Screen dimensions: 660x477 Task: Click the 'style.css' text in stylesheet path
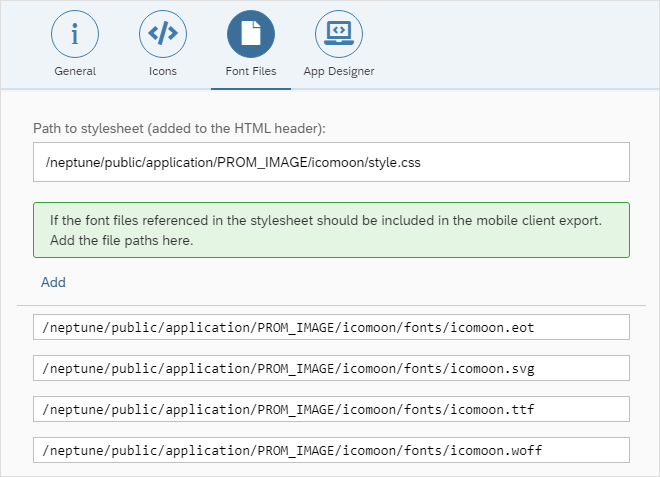click(405, 162)
